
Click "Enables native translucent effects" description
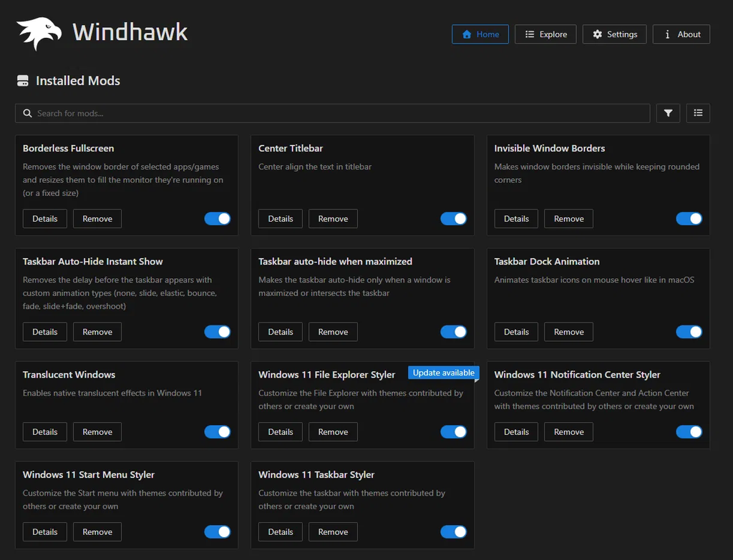tap(112, 393)
